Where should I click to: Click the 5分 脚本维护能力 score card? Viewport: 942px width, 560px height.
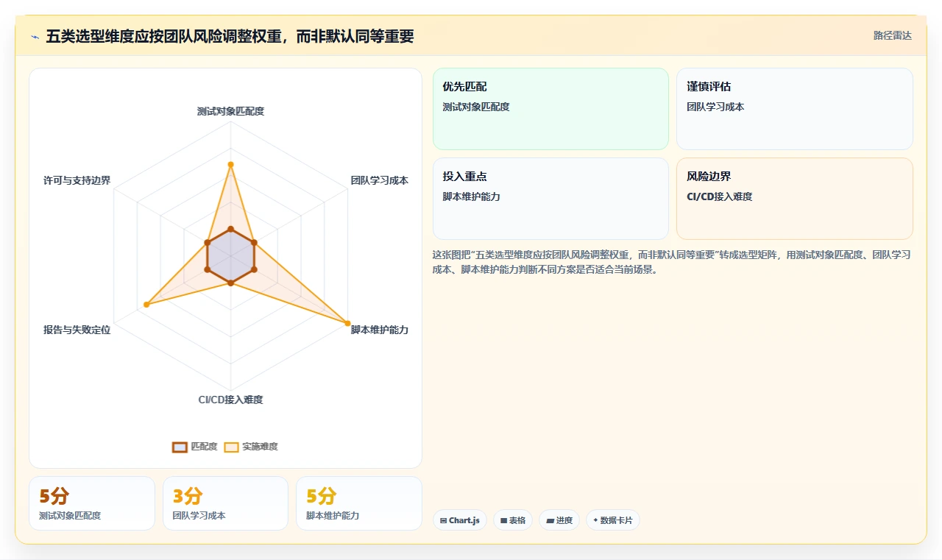coord(359,503)
